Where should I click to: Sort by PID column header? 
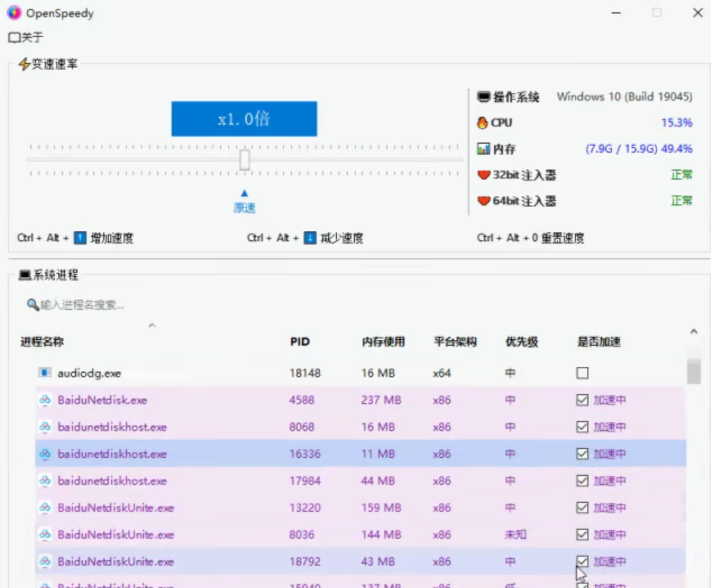click(x=300, y=342)
